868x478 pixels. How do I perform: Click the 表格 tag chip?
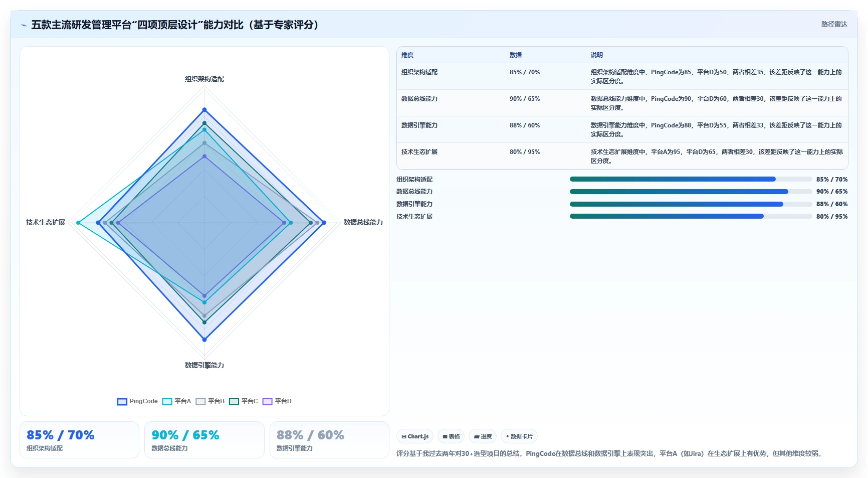point(451,436)
